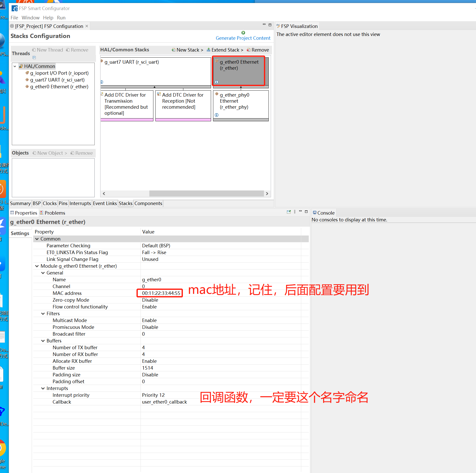Click the Settings tab in Properties
The width and height of the screenshot is (476, 473).
point(20,233)
